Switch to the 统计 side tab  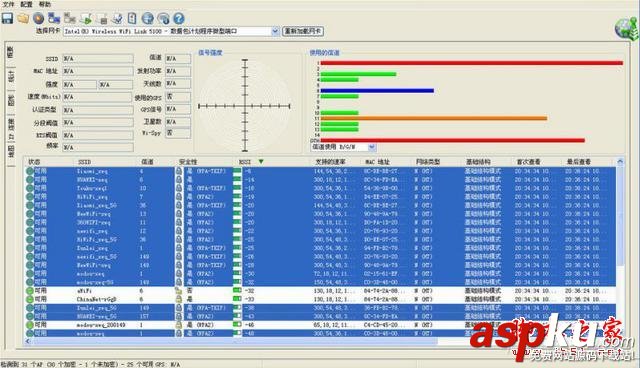11,77
